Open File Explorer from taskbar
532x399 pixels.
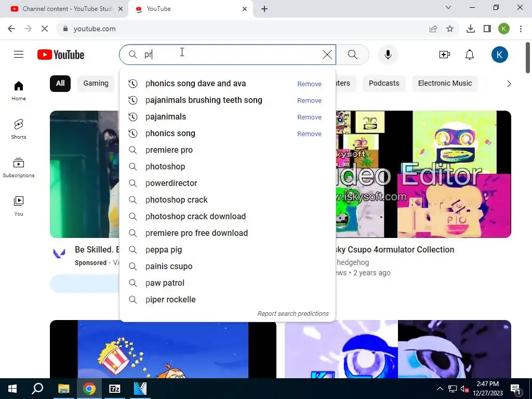[63, 389]
